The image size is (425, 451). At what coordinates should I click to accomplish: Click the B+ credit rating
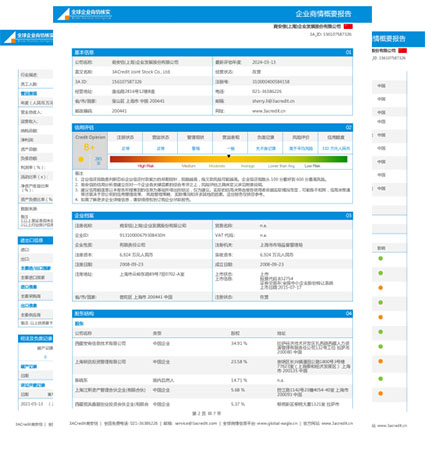tap(89, 147)
